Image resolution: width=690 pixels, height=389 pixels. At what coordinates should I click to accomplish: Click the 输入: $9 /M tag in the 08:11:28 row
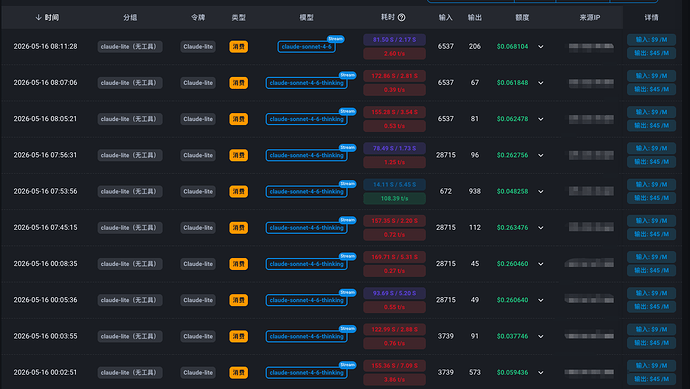coord(651,40)
